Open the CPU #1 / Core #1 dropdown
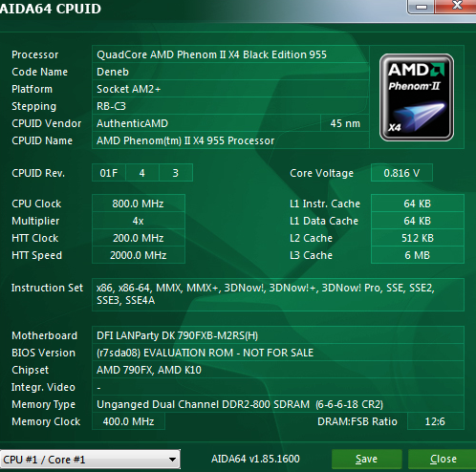 (90, 460)
